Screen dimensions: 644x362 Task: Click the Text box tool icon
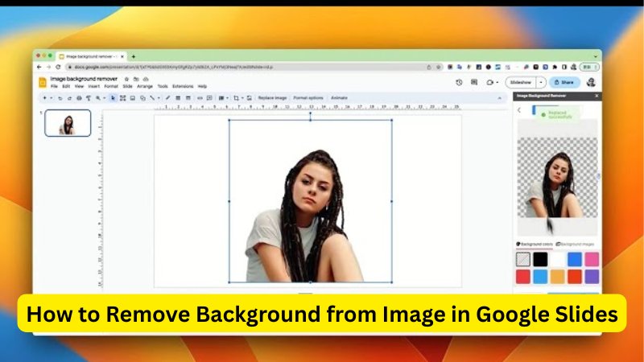(123, 98)
